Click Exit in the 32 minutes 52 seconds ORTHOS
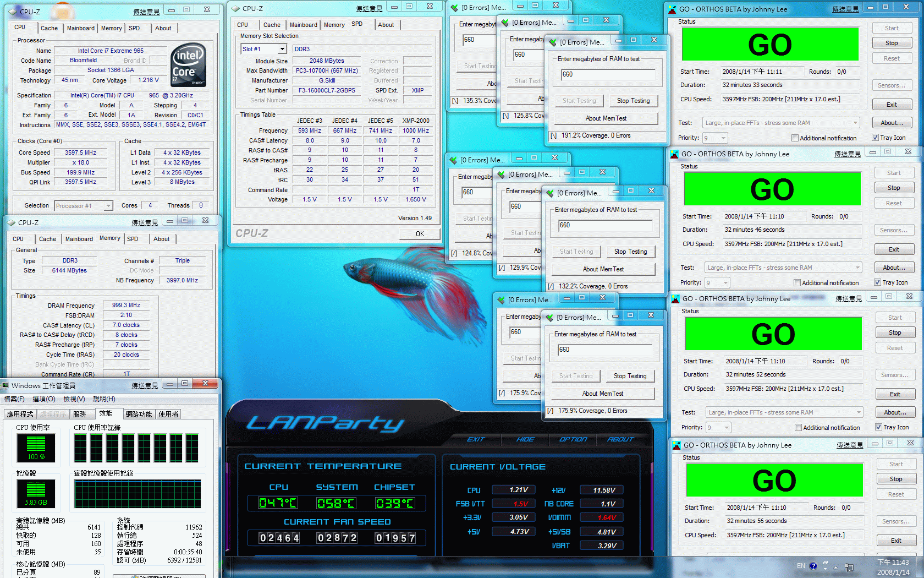The height and width of the screenshot is (578, 924). tap(895, 394)
